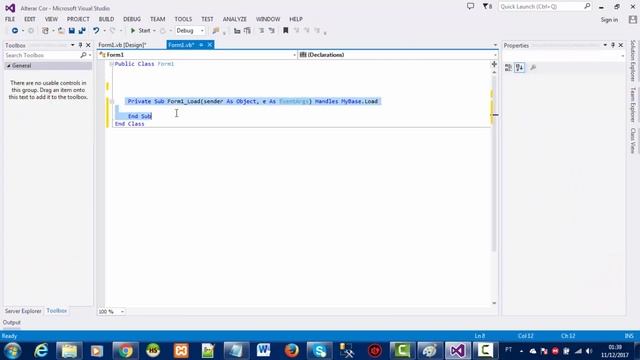640x360 pixels.
Task: Open the FILE menu
Action: [x=10, y=19]
